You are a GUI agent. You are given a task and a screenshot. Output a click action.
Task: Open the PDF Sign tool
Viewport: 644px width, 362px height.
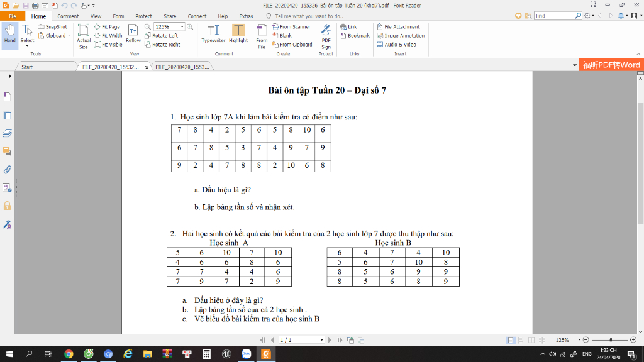326,36
